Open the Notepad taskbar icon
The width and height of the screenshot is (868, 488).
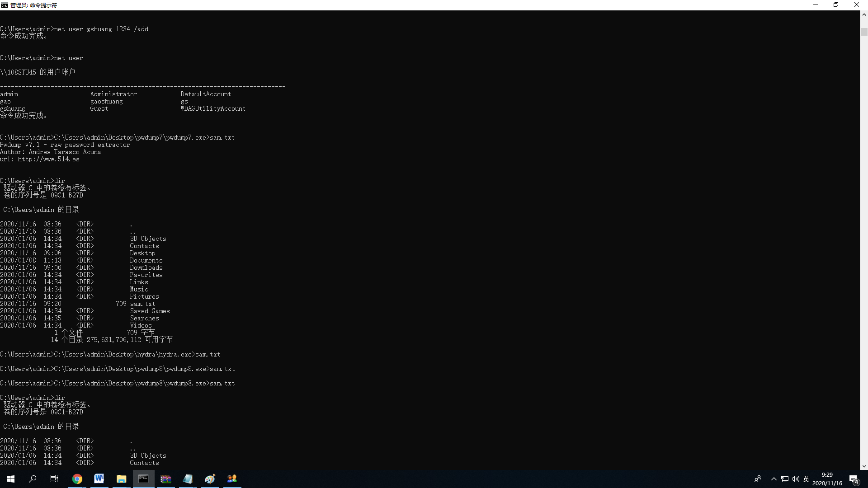tap(188, 479)
